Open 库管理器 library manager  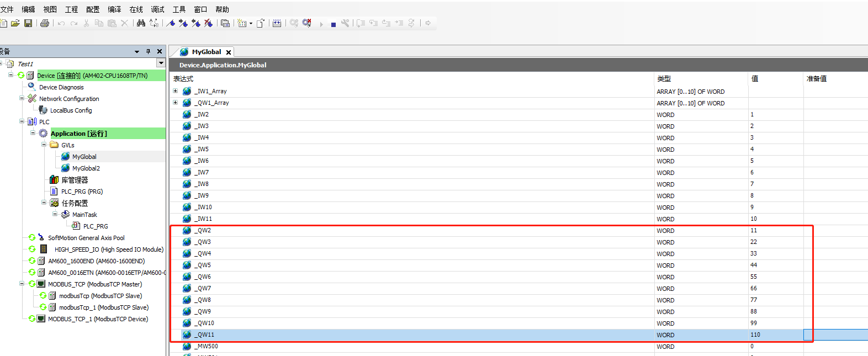point(75,180)
